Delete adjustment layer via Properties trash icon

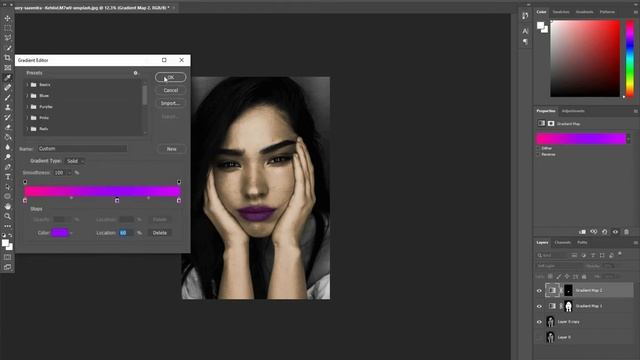click(627, 232)
